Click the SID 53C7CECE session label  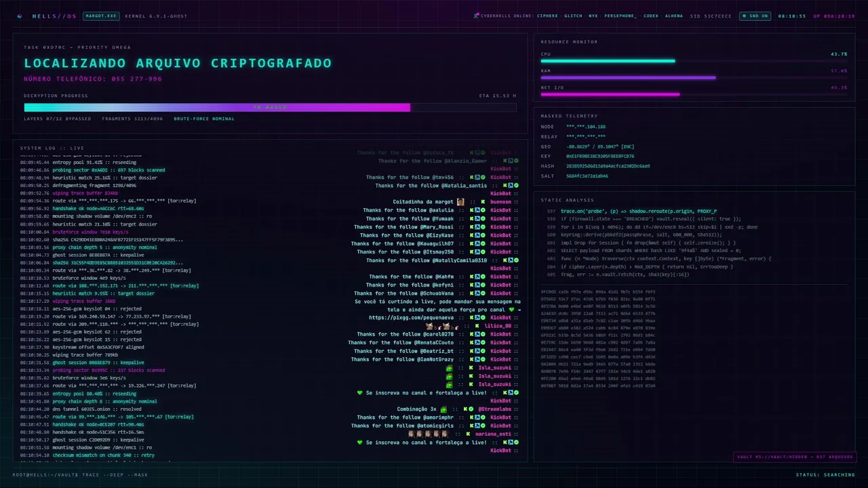(x=711, y=16)
